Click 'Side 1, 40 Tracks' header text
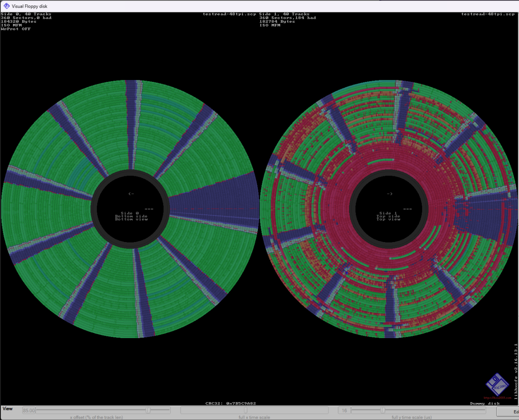 pyautogui.click(x=284, y=14)
